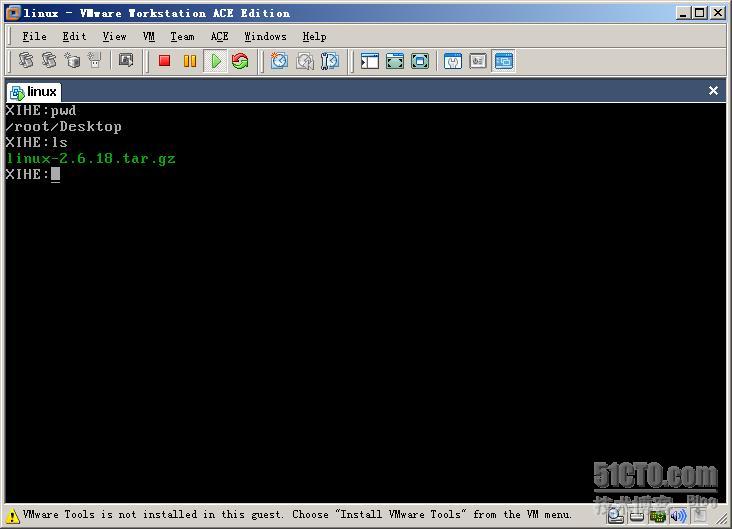Enter full screen mode icon
Viewport: 732px width, 529px height.
click(x=420, y=61)
